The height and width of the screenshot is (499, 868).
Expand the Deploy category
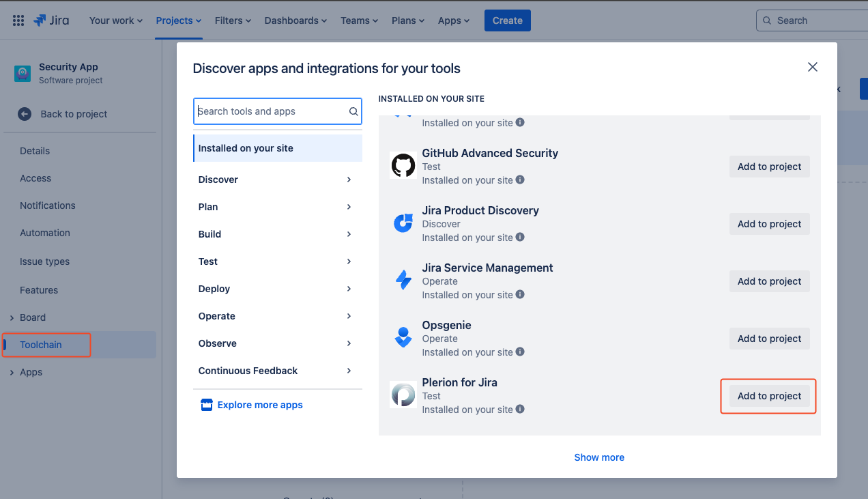277,289
